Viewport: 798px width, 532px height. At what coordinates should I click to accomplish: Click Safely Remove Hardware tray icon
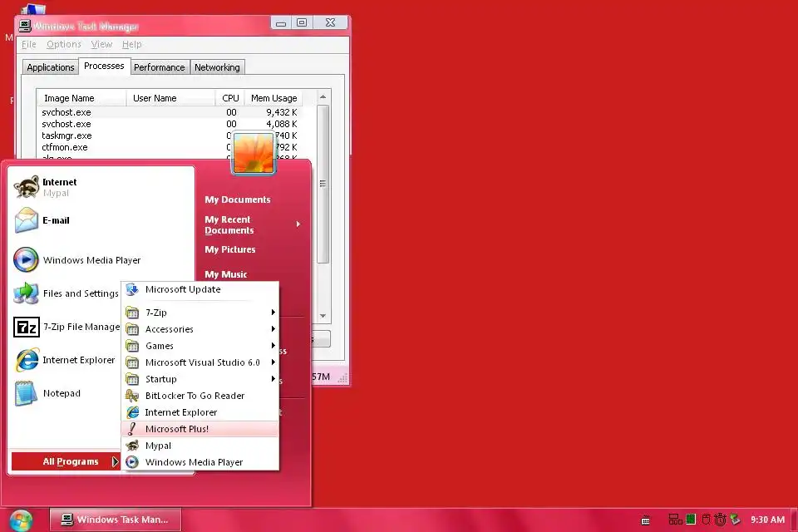point(736,520)
